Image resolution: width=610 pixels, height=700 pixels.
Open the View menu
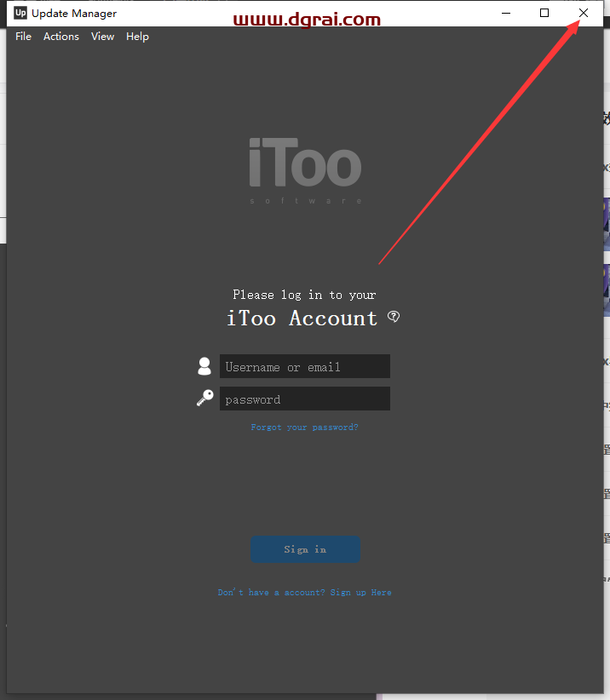pos(103,37)
